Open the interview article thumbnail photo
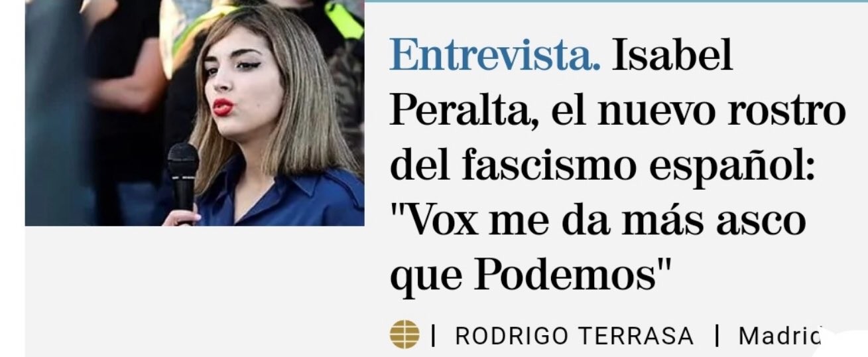868x357 pixels. (x=194, y=113)
